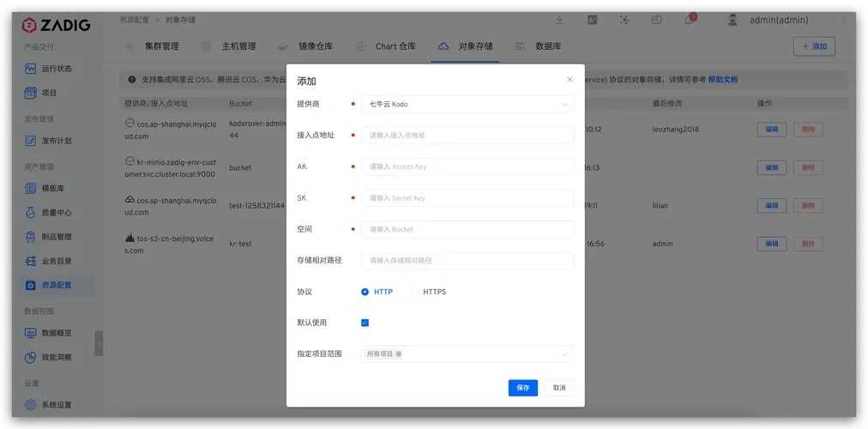The image size is (868, 429).
Task: Select the HTTPS protocol radio button
Action: (x=414, y=292)
